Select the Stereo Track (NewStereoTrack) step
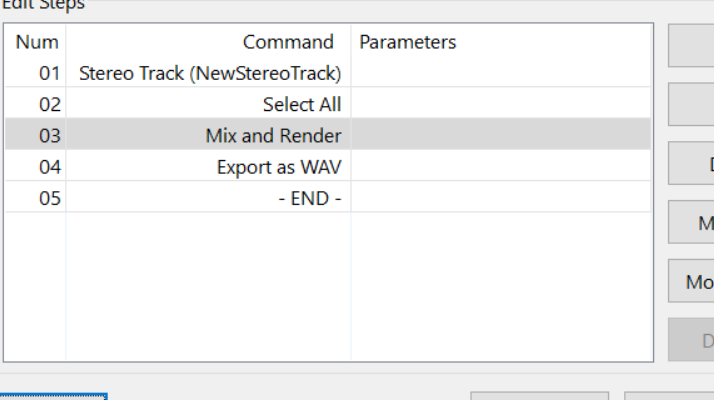Image resolution: width=714 pixels, height=400 pixels. tap(328, 73)
